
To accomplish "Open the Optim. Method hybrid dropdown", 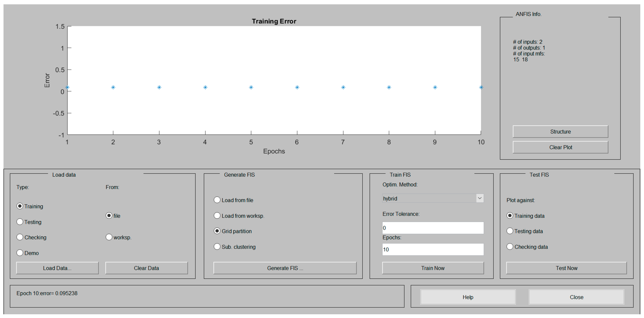I will [433, 198].
